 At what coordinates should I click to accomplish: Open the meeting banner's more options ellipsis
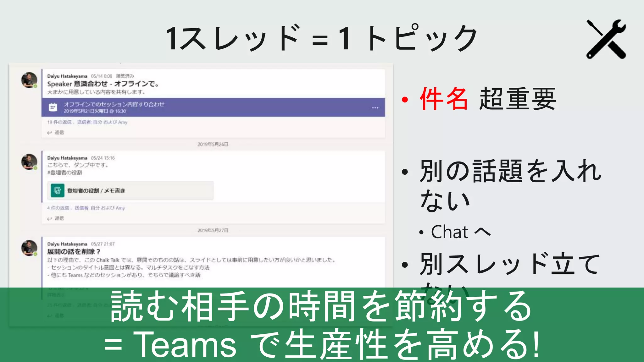pyautogui.click(x=375, y=108)
